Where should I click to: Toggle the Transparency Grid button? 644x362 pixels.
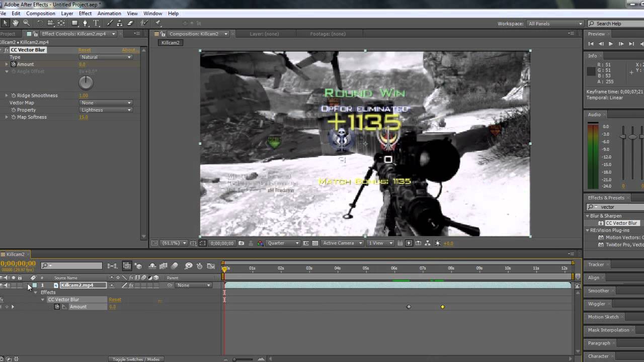pos(315,243)
